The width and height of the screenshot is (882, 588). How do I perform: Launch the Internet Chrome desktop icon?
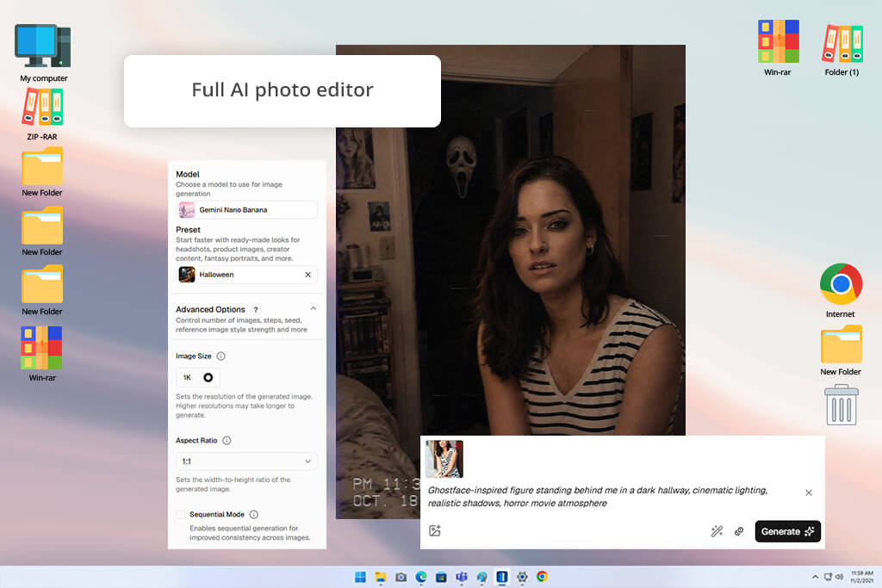point(841,291)
